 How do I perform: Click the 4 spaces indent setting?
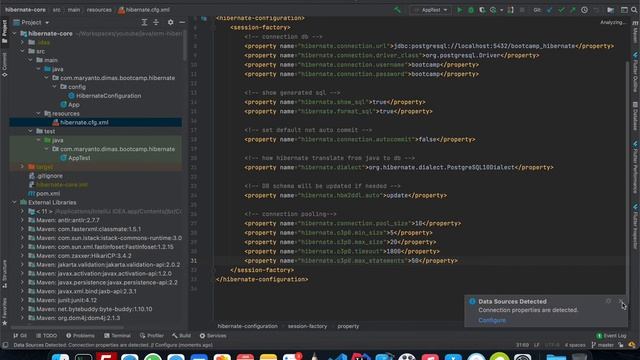click(575, 345)
